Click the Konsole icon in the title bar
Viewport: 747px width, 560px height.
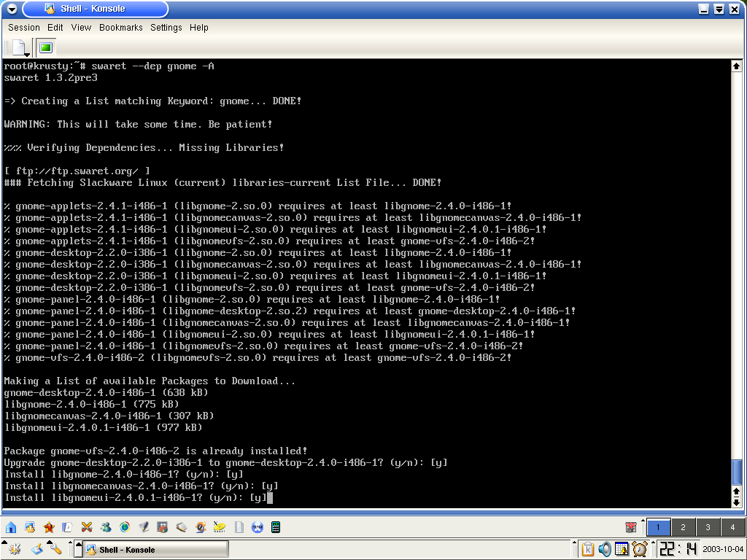coord(50,9)
